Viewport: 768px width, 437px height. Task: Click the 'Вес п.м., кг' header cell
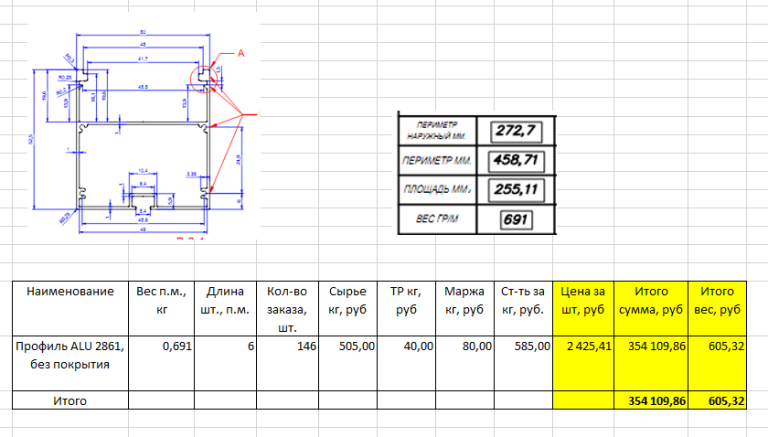161,309
